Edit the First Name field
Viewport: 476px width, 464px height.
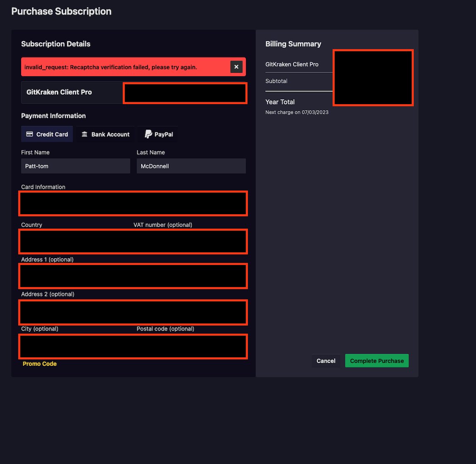pos(76,166)
